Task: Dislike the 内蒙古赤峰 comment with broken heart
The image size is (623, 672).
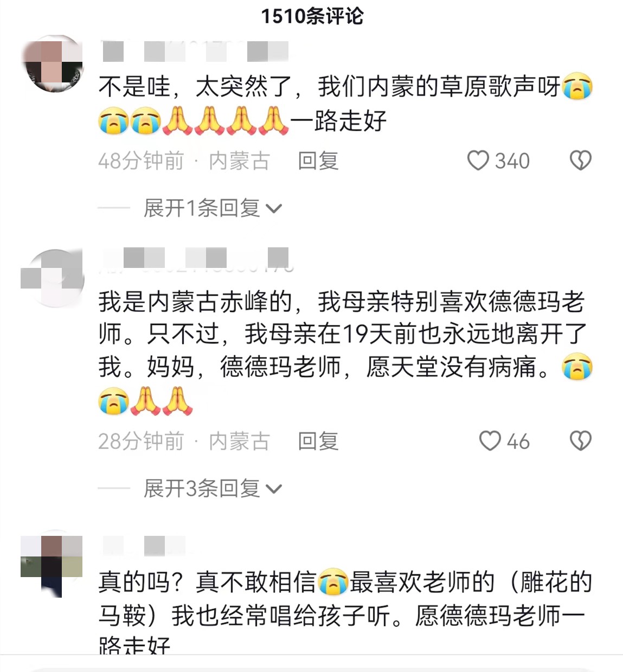Action: coord(580,441)
